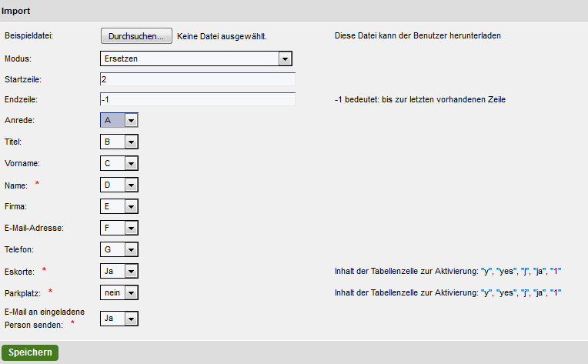Click the Startzeile label
This screenshot has height=364, width=588.
click(x=23, y=79)
